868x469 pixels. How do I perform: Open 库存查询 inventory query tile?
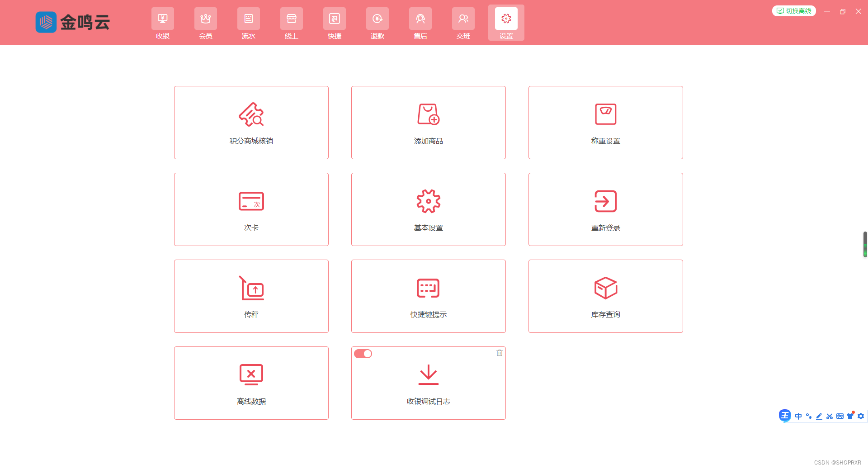click(606, 296)
